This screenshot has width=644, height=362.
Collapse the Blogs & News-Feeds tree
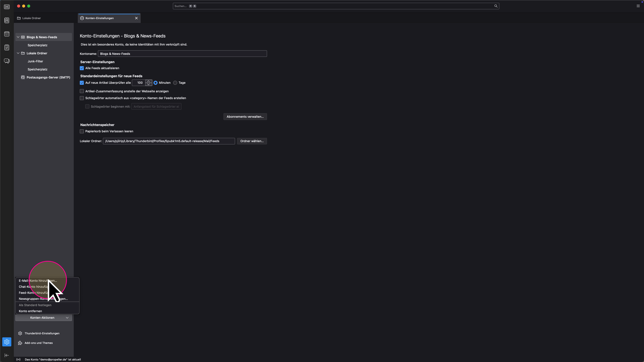(18, 37)
